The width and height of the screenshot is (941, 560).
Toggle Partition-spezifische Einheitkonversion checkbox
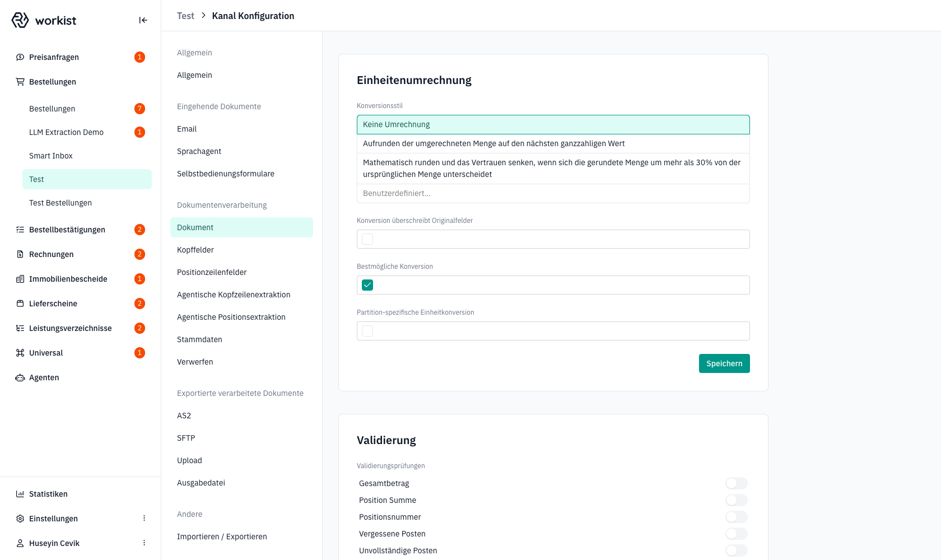tap(367, 331)
